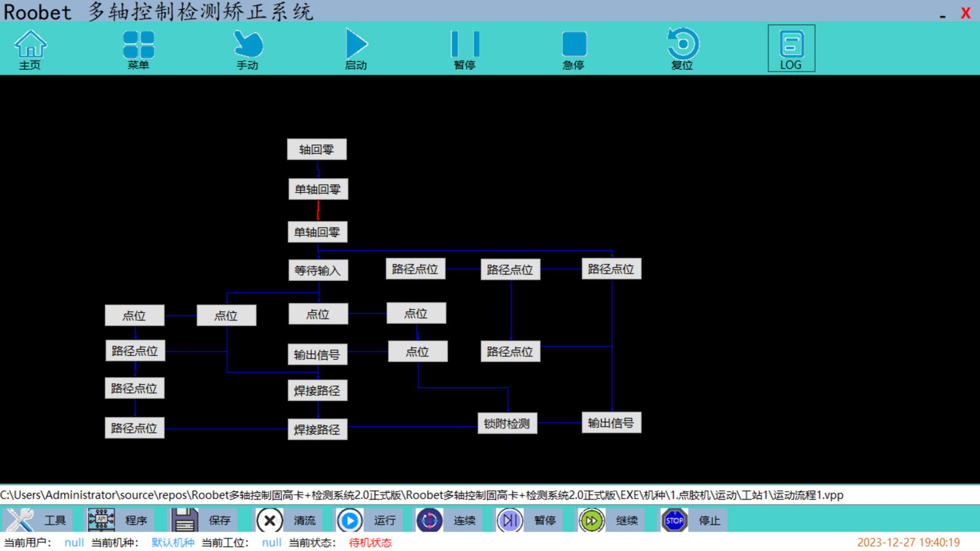Select the top-right 路径点位 node

tap(611, 269)
